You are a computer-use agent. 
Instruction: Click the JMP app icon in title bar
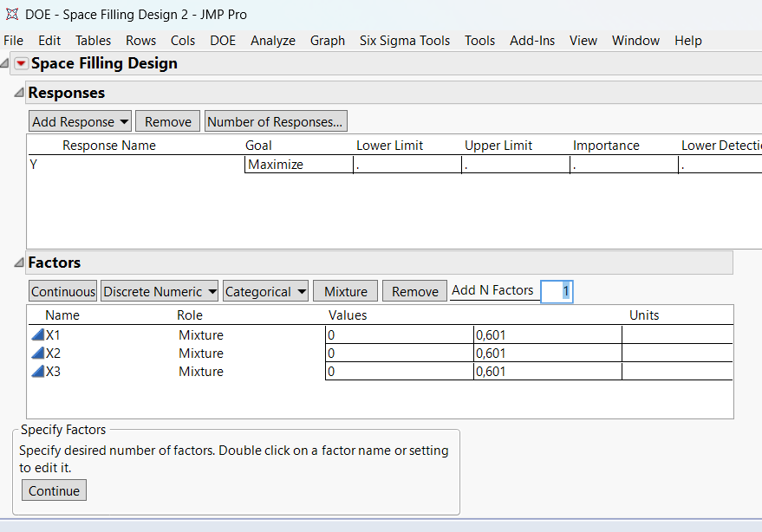12,15
